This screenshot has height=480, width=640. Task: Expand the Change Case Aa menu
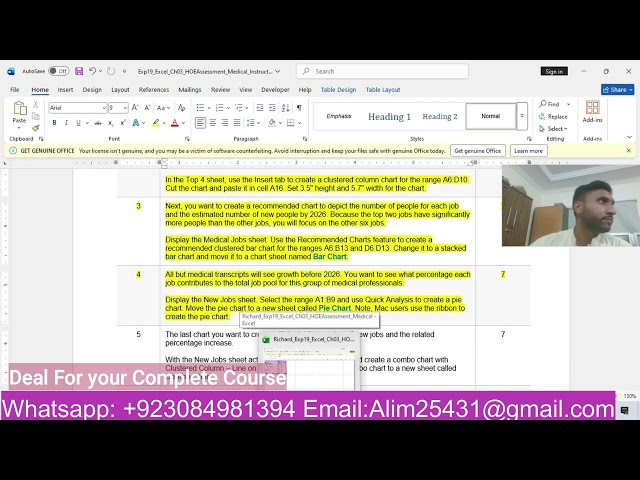click(163, 108)
